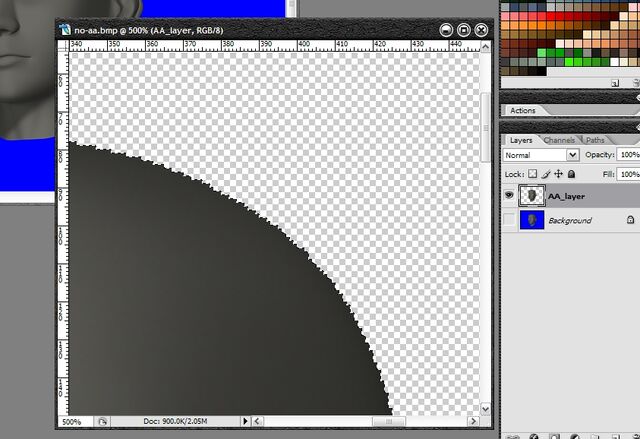This screenshot has height=439, width=640.
Task: Show the Background layer via its visibility box
Action: [x=509, y=220]
